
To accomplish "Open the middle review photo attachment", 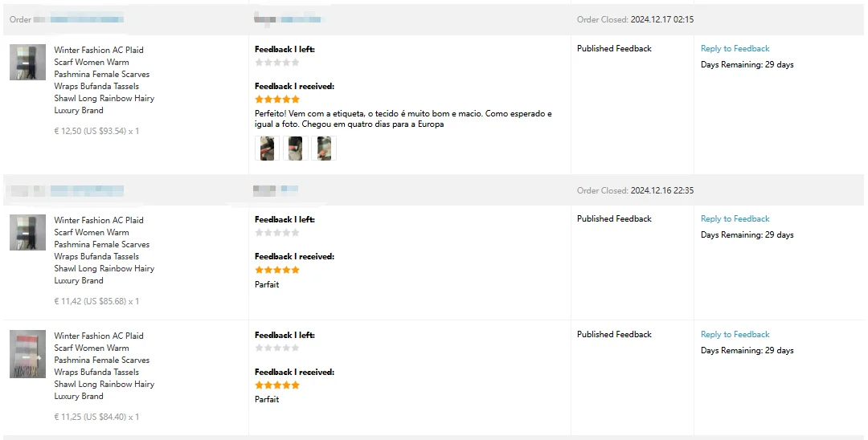I will coord(296,149).
